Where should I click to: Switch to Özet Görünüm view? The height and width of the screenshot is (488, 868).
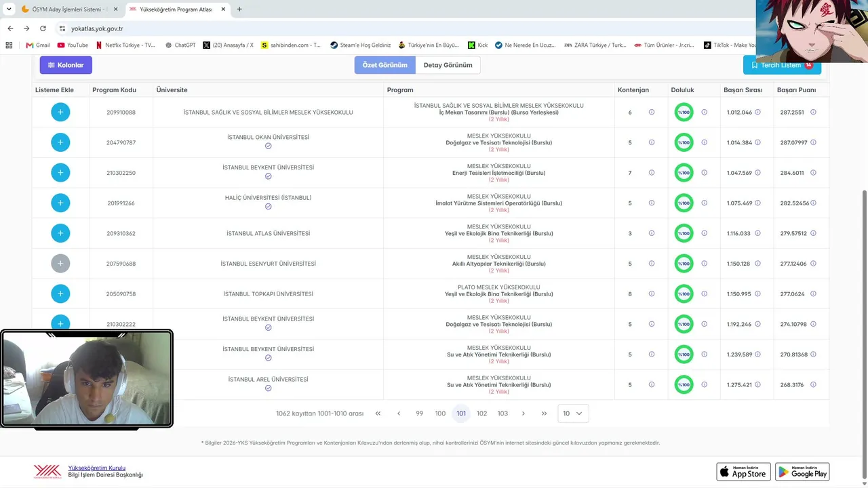point(384,65)
